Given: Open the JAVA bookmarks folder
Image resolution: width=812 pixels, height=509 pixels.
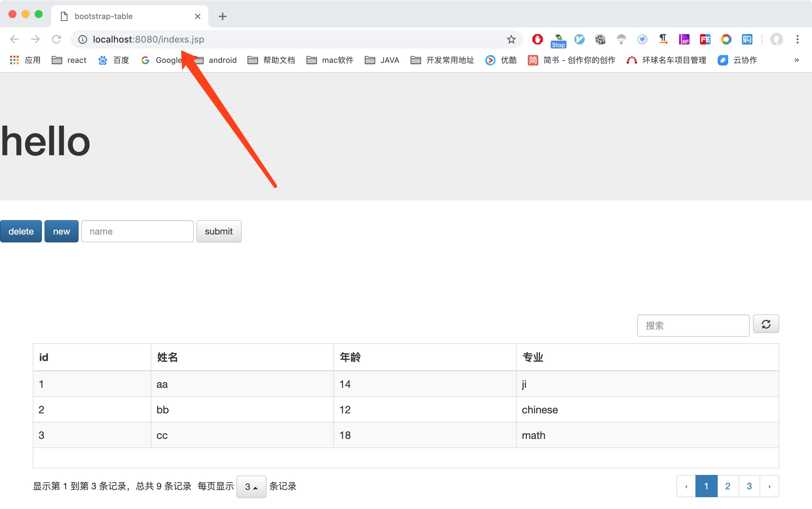Looking at the screenshot, I should click(x=382, y=60).
